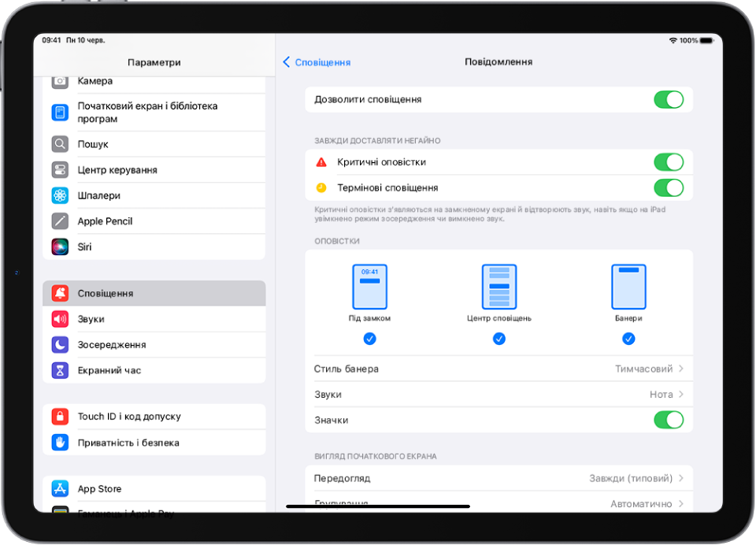Screen dimensions: 756x545
Task: Tap the Автоматично value
Action: tap(641, 503)
